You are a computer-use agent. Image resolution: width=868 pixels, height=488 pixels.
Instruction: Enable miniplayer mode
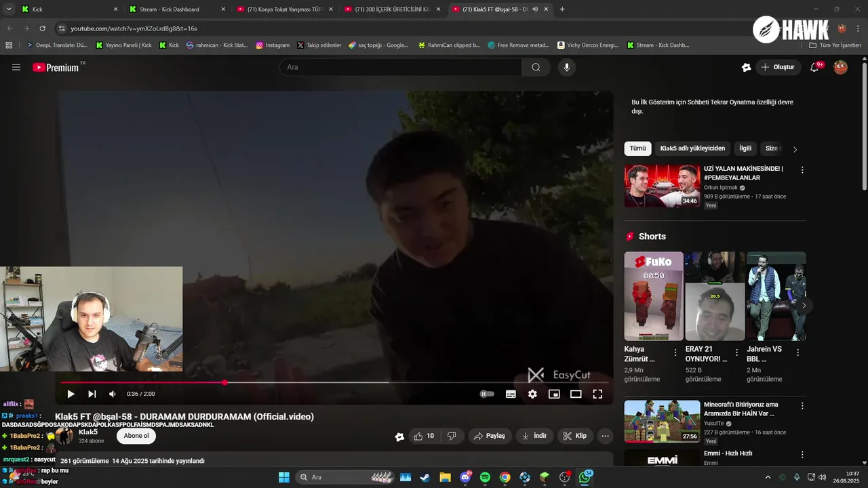coord(554,394)
